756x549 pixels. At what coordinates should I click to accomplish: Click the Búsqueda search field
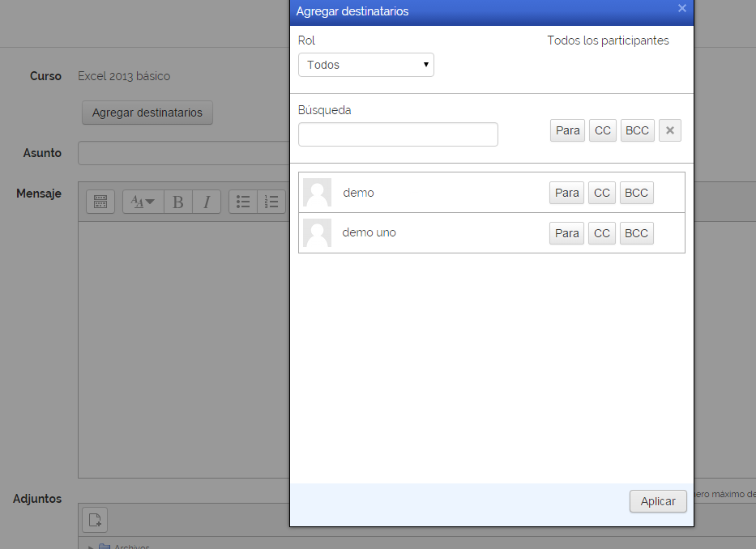[398, 134]
